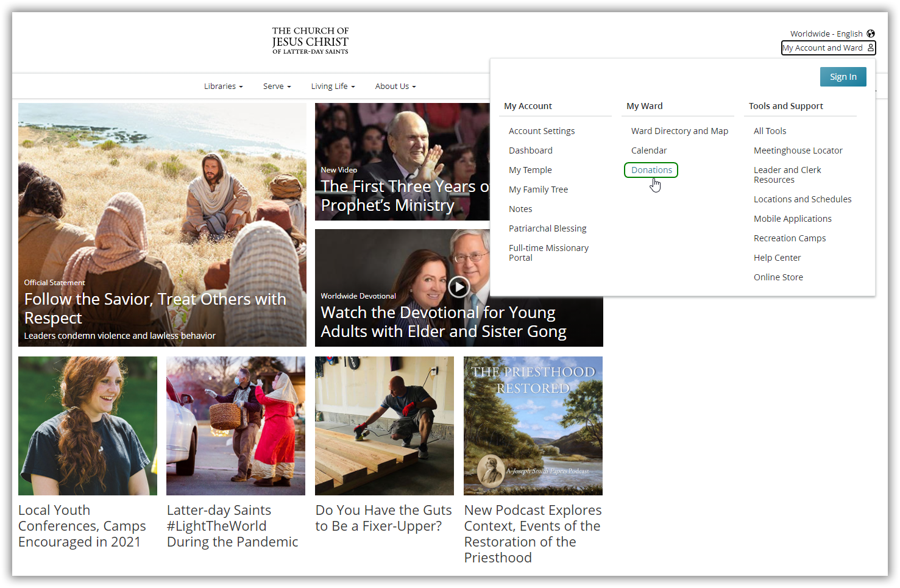Open The First Three Years video story
Screen dimensions: 900x588
click(x=402, y=161)
